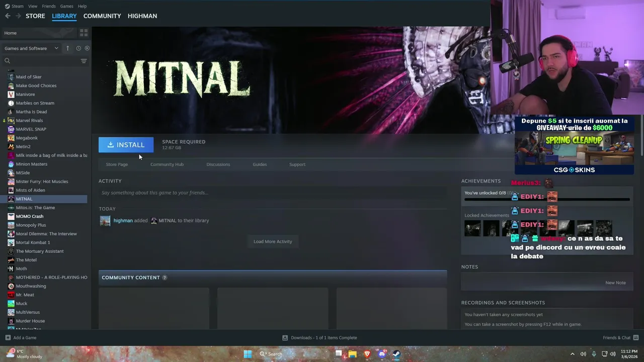Viewport: 644px width, 362px height.
Task: Switch to the COMMUNITY tab
Action: tap(102, 16)
